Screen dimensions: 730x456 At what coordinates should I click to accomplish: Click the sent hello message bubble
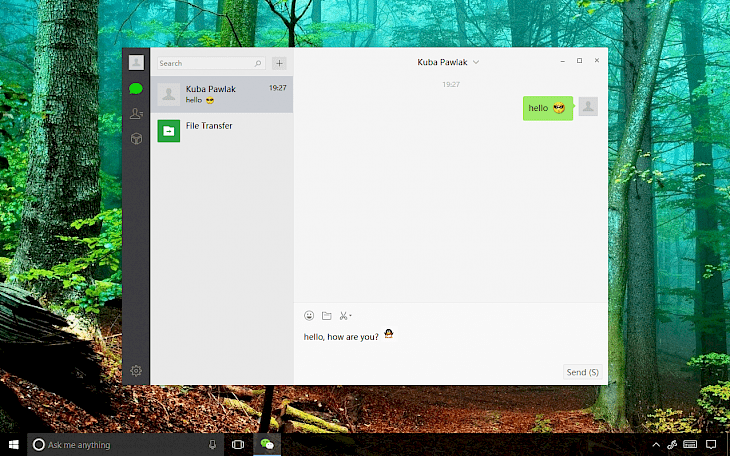coord(548,108)
